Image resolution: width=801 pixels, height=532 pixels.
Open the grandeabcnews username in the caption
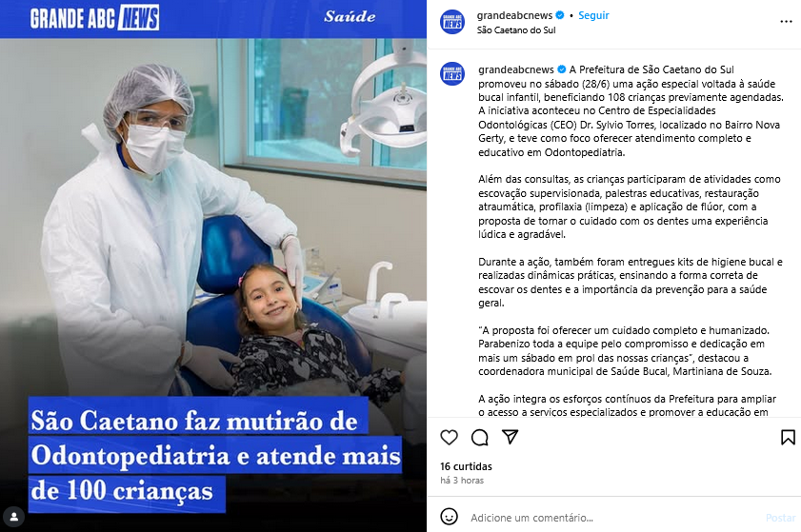click(x=516, y=69)
